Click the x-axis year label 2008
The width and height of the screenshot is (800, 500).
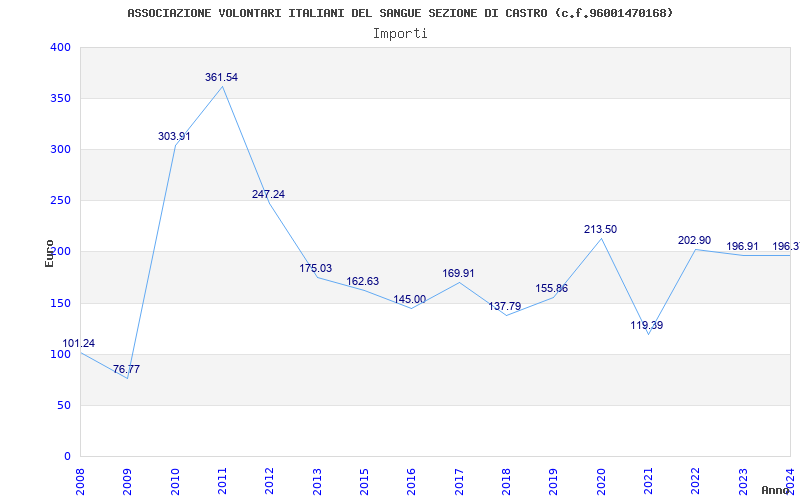(81, 482)
